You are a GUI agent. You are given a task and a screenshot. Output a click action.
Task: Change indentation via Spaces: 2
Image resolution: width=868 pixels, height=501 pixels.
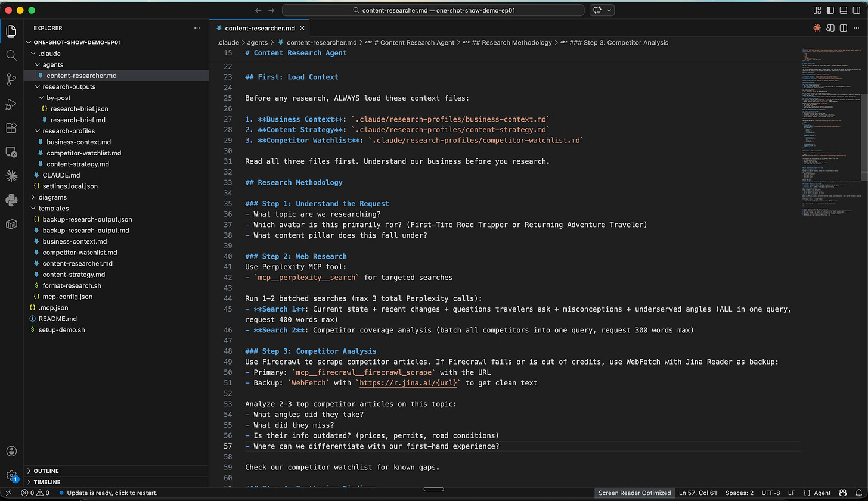[x=739, y=493]
